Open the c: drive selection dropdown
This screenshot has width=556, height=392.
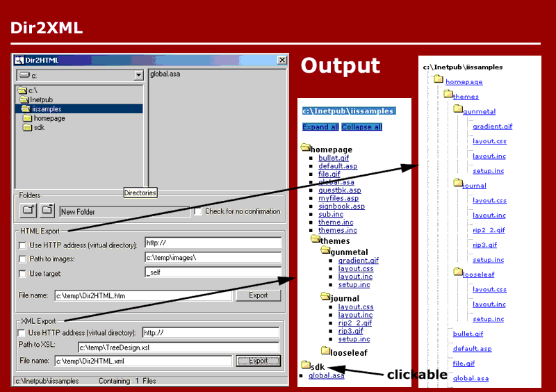coord(138,74)
